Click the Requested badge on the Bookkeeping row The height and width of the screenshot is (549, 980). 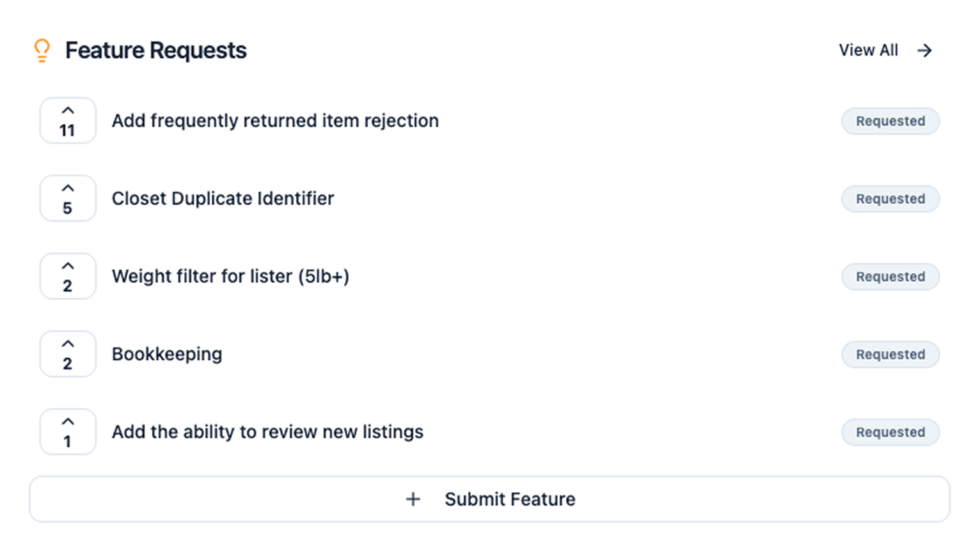click(890, 355)
